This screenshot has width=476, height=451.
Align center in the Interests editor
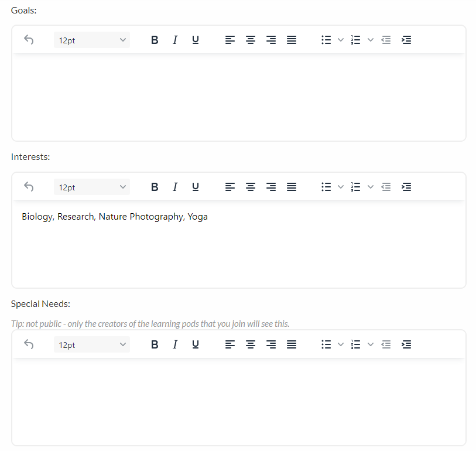251,187
